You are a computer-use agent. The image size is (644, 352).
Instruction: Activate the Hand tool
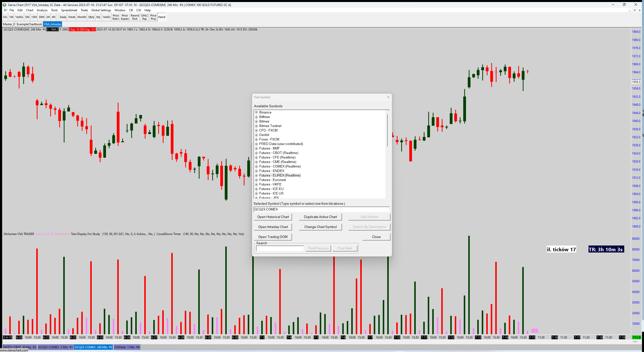click(x=162, y=17)
